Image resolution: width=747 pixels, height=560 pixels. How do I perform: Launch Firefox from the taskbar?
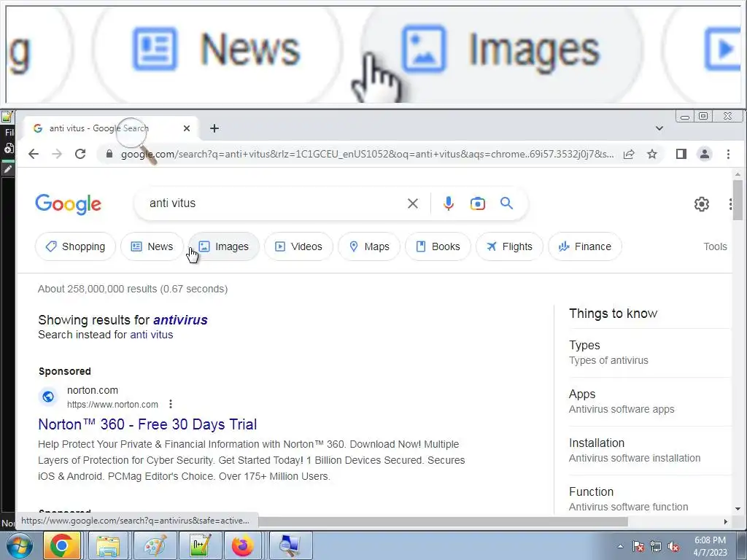243,545
